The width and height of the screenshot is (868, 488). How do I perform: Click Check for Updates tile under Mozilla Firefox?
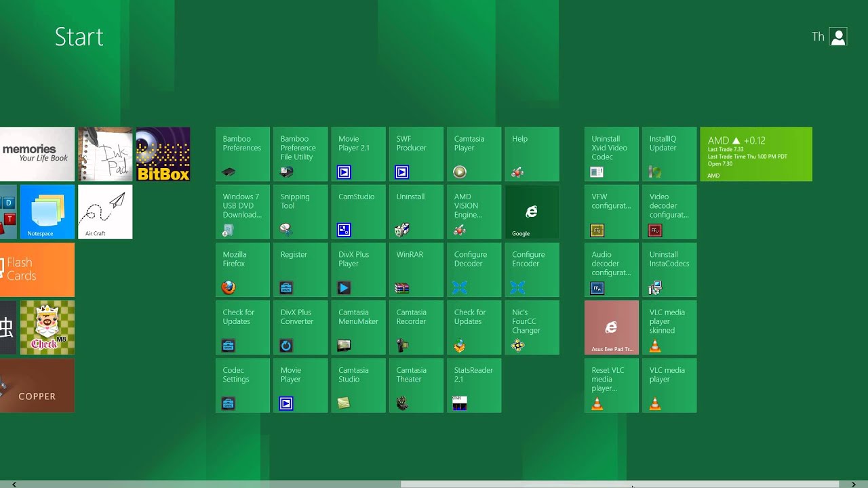[242, 327]
